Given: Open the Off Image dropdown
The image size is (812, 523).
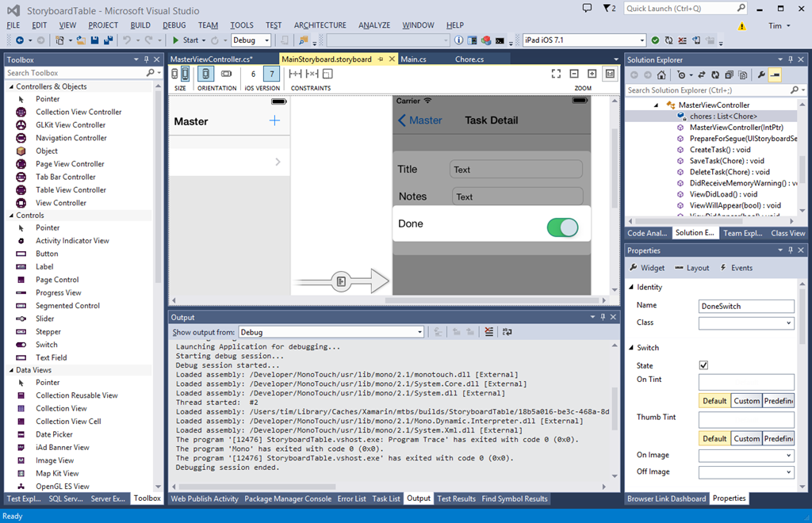Looking at the screenshot, I should click(746, 471).
